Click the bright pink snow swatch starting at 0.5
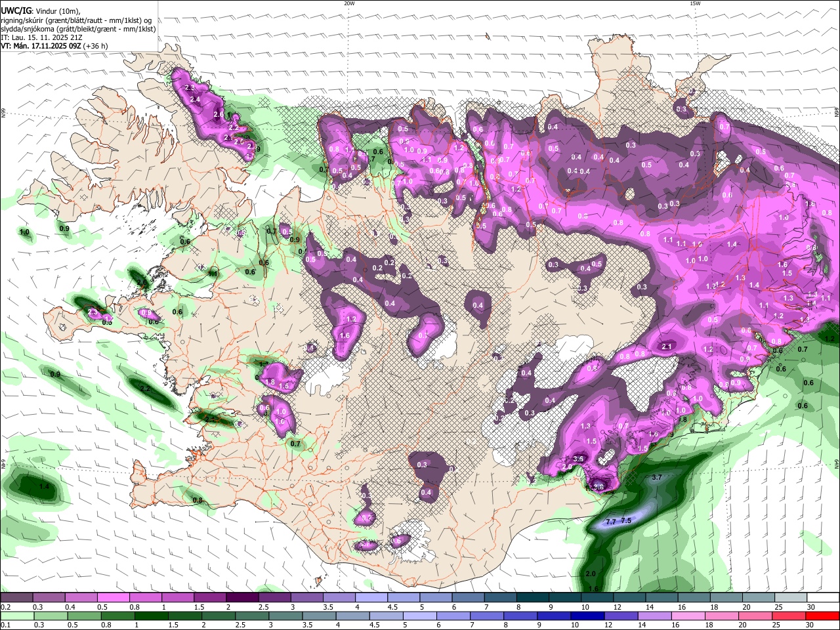840x630 pixels. pos(113,597)
